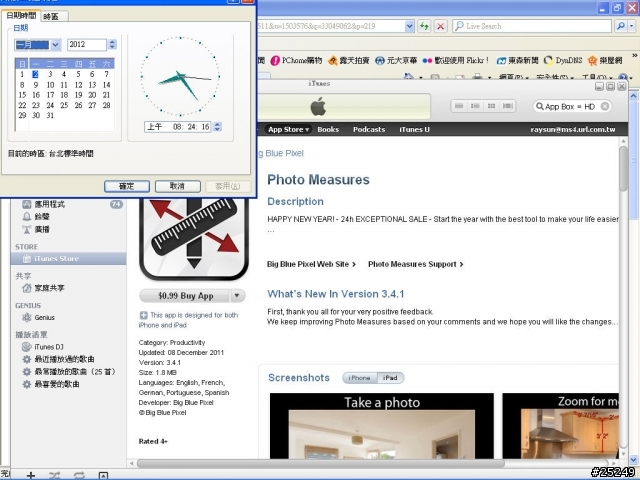Open the Buy App dropdown arrow
This screenshot has height=480, width=640.
pos(238,296)
